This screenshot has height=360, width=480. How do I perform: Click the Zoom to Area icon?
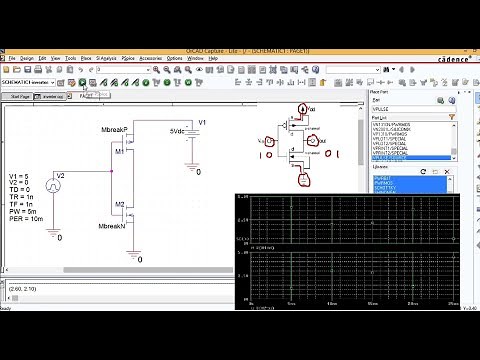[x=177, y=69]
